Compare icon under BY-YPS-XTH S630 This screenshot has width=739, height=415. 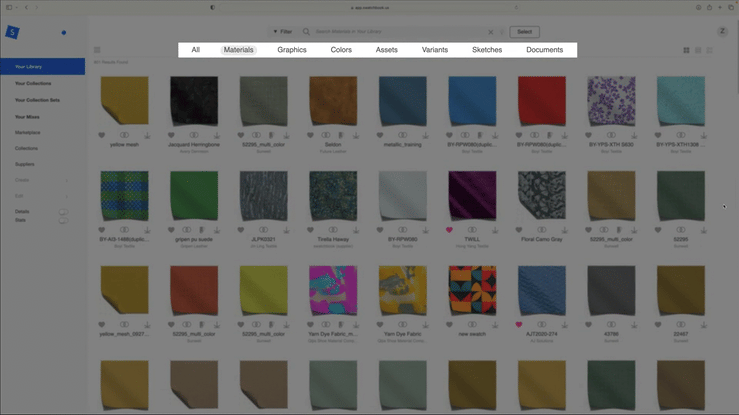click(x=611, y=135)
